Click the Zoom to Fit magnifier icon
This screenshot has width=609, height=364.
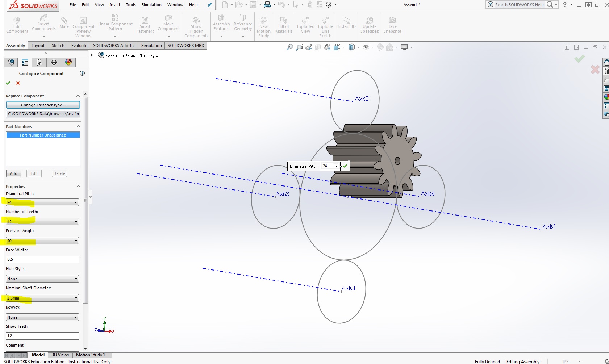click(289, 47)
